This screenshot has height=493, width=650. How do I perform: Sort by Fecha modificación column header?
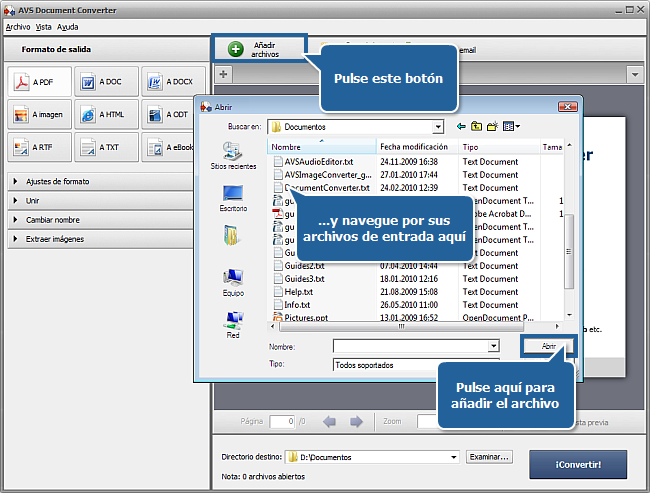coord(417,147)
